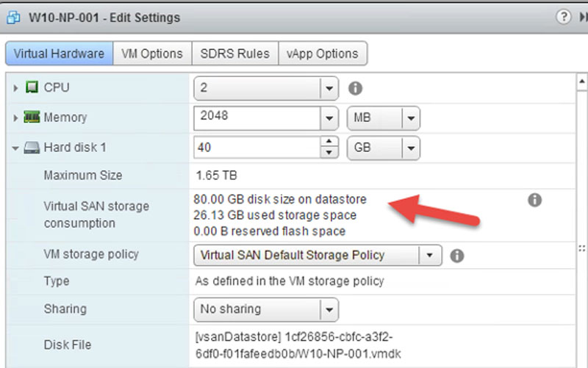Click the Memory module icon

point(32,118)
